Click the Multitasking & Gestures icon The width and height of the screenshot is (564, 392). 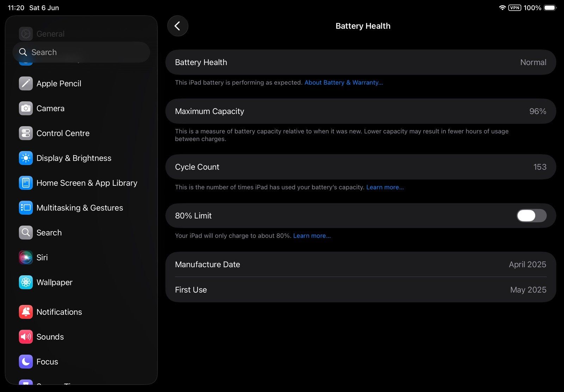click(x=26, y=208)
